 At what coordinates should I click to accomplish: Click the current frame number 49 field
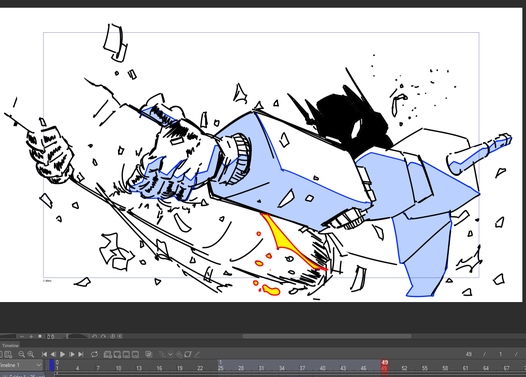click(x=469, y=354)
